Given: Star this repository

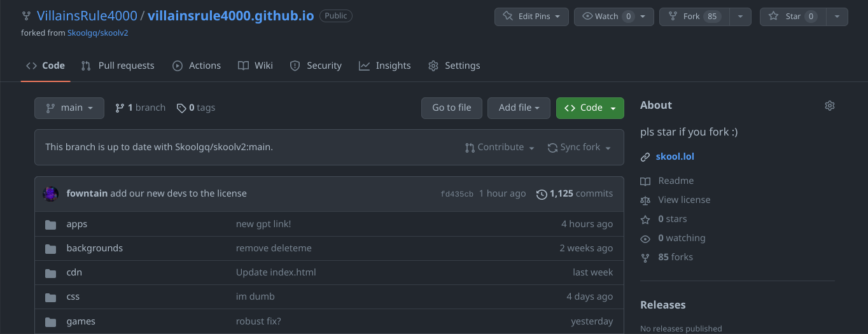Looking at the screenshot, I should [x=793, y=17].
